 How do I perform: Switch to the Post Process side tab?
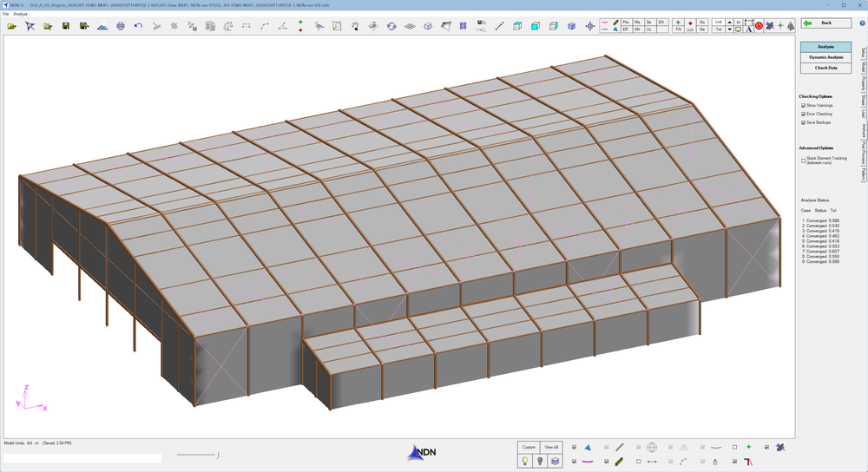[x=863, y=152]
